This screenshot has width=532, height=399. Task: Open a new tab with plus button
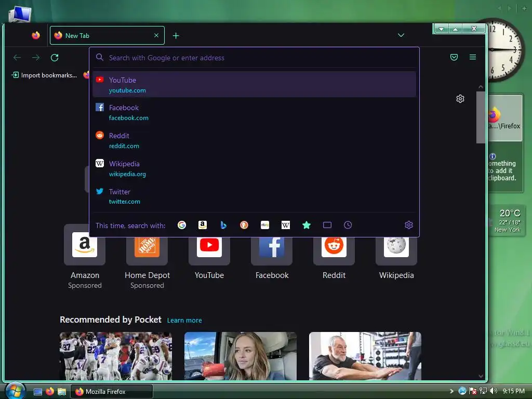click(x=176, y=36)
